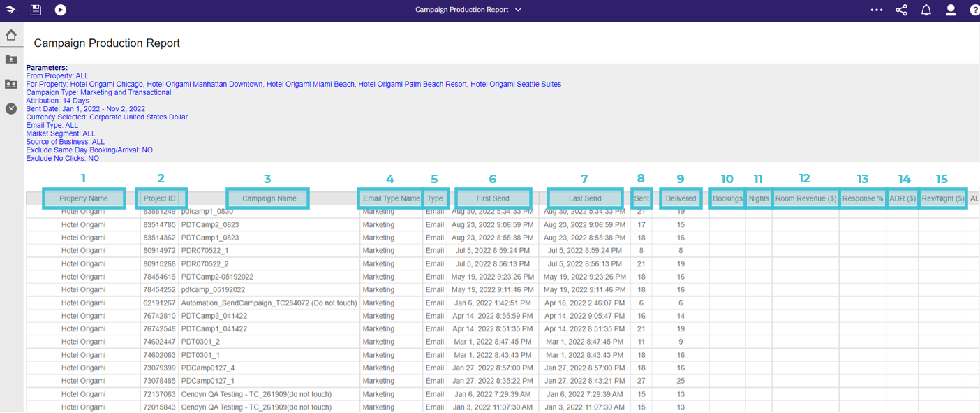Image resolution: width=980 pixels, height=413 pixels.
Task: Click first send date Jan 6, 2022 1:42:51 PM
Action: (493, 303)
